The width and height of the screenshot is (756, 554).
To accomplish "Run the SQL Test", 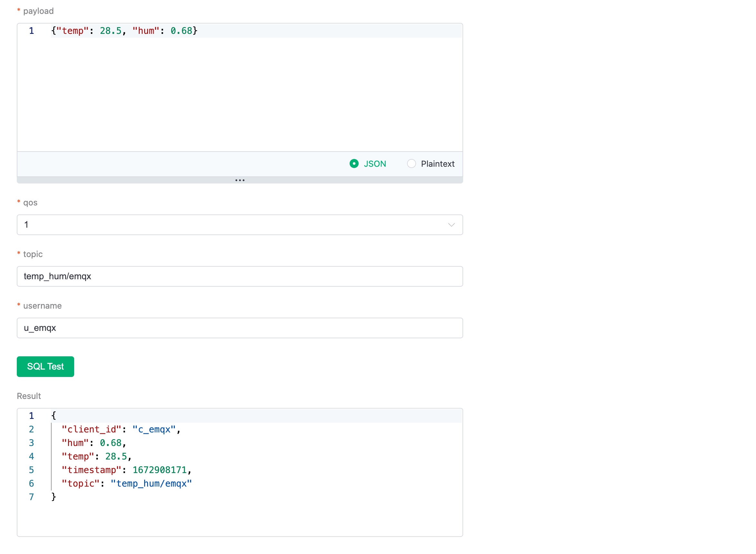I will pos(45,367).
